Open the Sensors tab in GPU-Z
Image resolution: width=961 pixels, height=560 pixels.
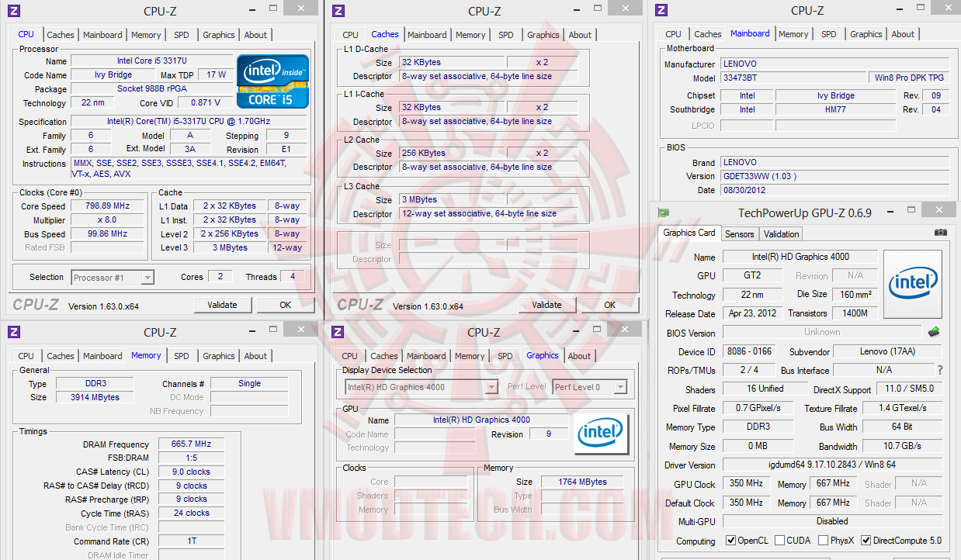(739, 234)
